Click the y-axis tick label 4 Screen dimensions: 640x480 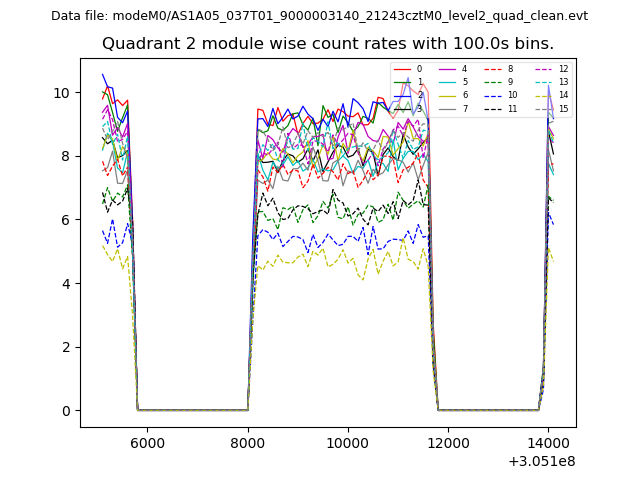(x=65, y=284)
